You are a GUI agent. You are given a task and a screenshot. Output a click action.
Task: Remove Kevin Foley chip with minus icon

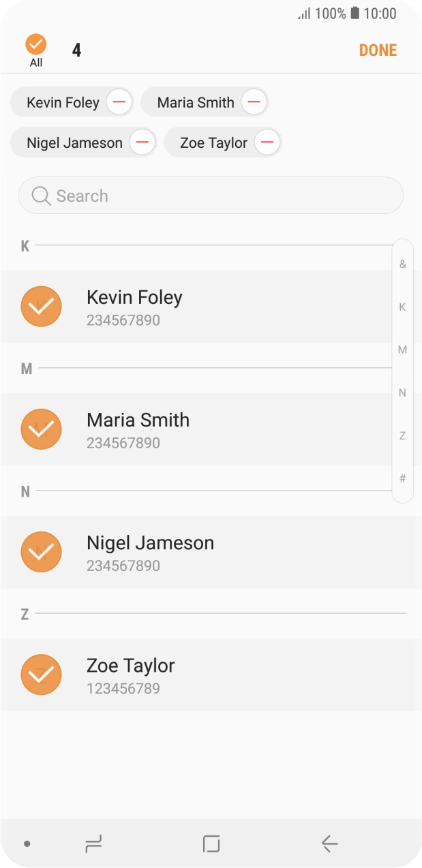119,103
